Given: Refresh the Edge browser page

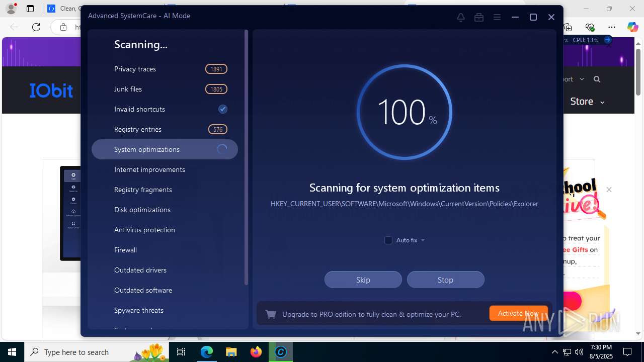Looking at the screenshot, I should point(36,27).
